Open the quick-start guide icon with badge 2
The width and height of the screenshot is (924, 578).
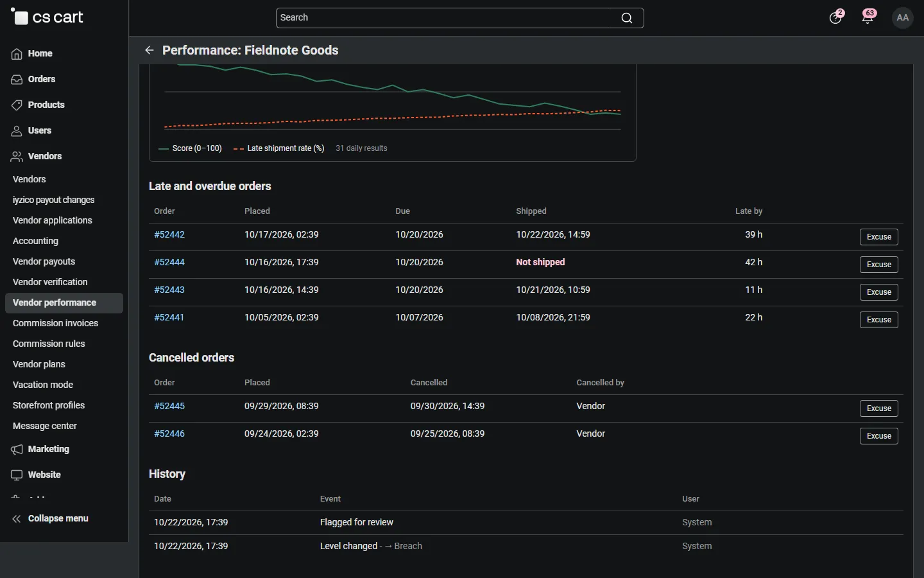(835, 17)
